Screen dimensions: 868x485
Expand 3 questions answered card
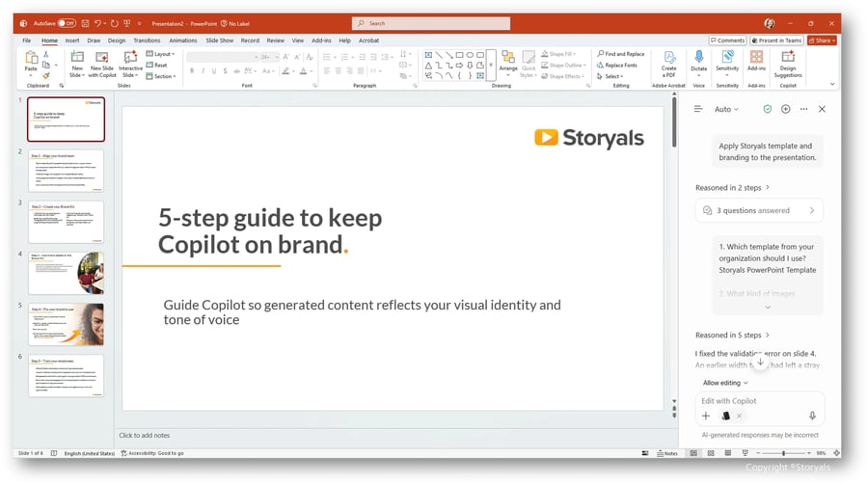759,210
